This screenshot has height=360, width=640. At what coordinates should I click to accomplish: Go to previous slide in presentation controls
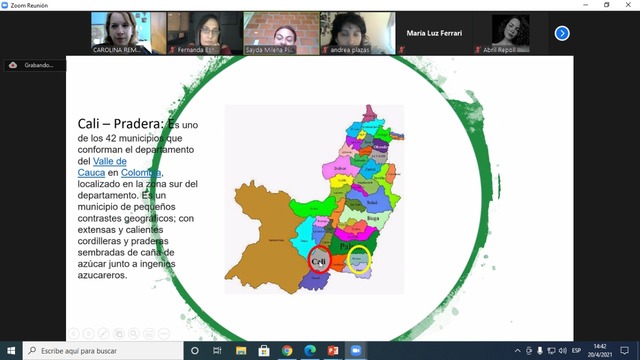click(73, 334)
